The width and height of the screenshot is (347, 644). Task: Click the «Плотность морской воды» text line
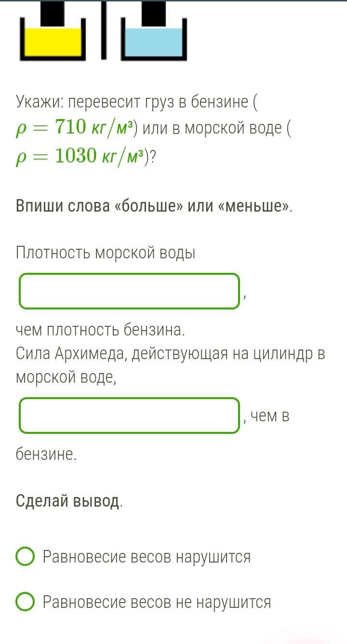(106, 253)
